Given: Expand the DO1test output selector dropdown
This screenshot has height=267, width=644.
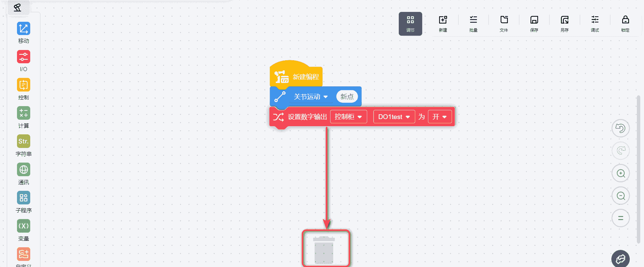Looking at the screenshot, I should [394, 117].
